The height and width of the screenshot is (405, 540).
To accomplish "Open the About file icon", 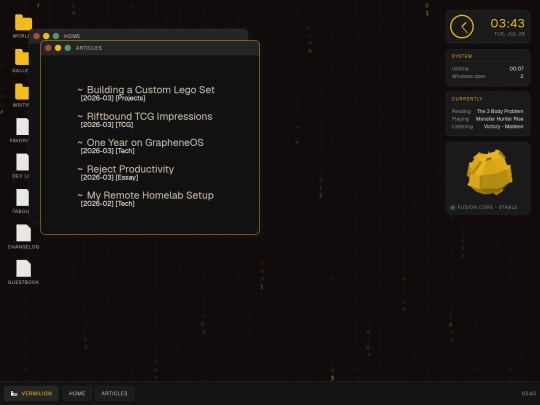I will [x=22, y=197].
